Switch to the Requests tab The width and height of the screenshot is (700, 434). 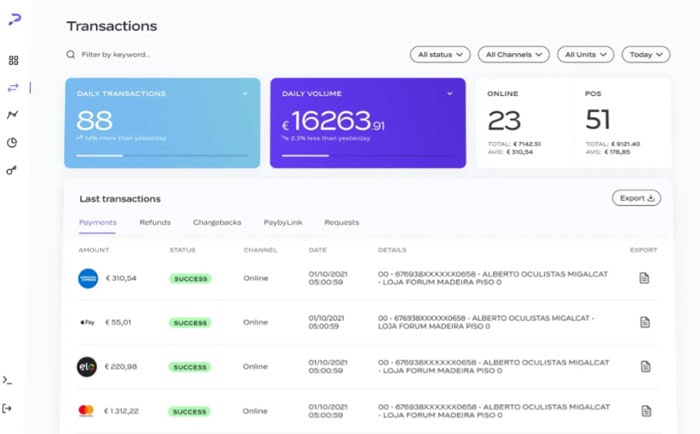point(342,222)
